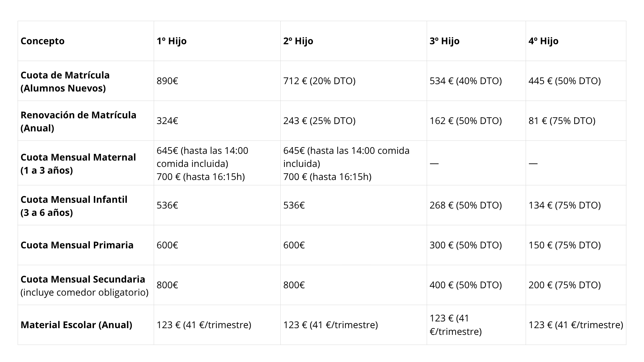Viewport: 644px width, 362px height.
Task: Select the Material Escolar (Anual) label
Action: click(76, 325)
